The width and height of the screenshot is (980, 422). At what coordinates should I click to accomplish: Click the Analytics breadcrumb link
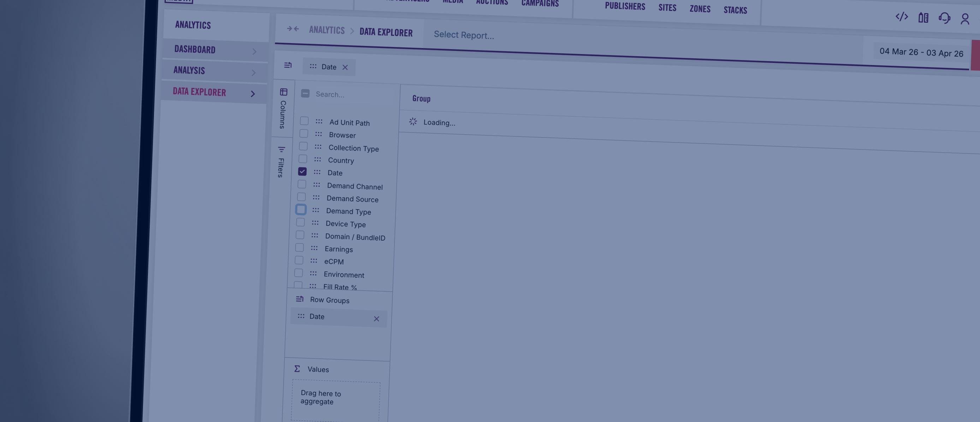tap(326, 30)
